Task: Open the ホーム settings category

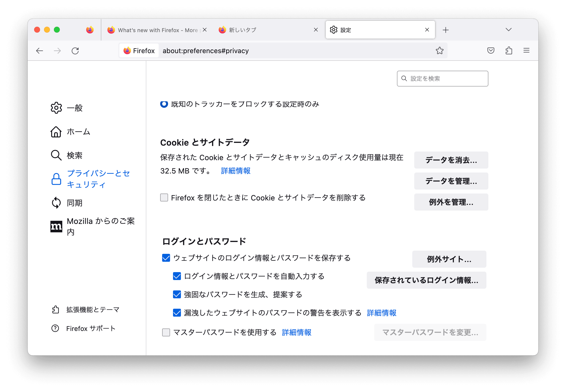Action: point(70,132)
